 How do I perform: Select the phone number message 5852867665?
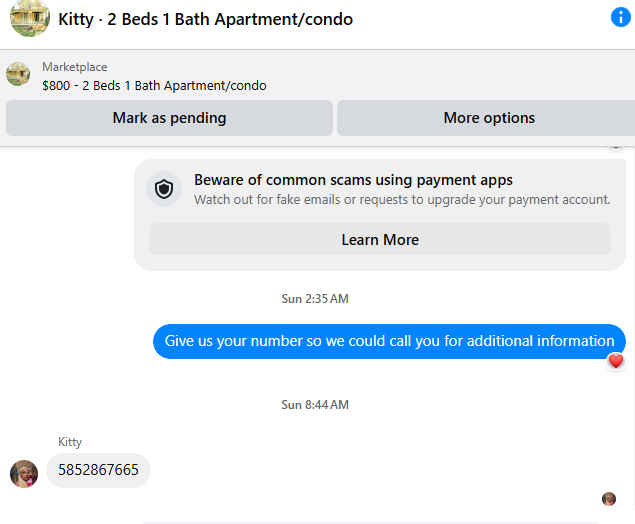click(98, 470)
